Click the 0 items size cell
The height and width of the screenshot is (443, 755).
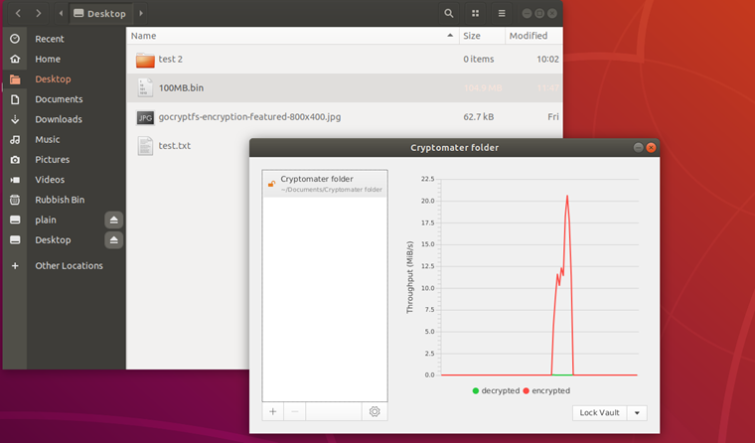(x=479, y=59)
